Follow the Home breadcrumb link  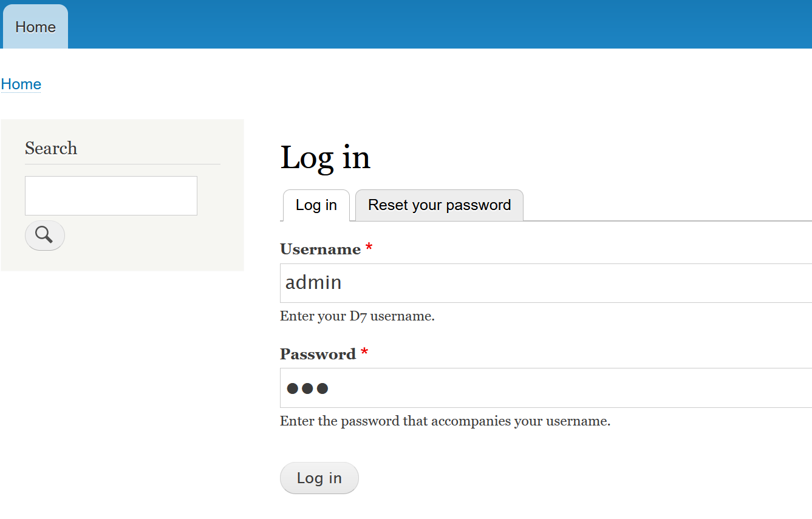click(x=21, y=84)
